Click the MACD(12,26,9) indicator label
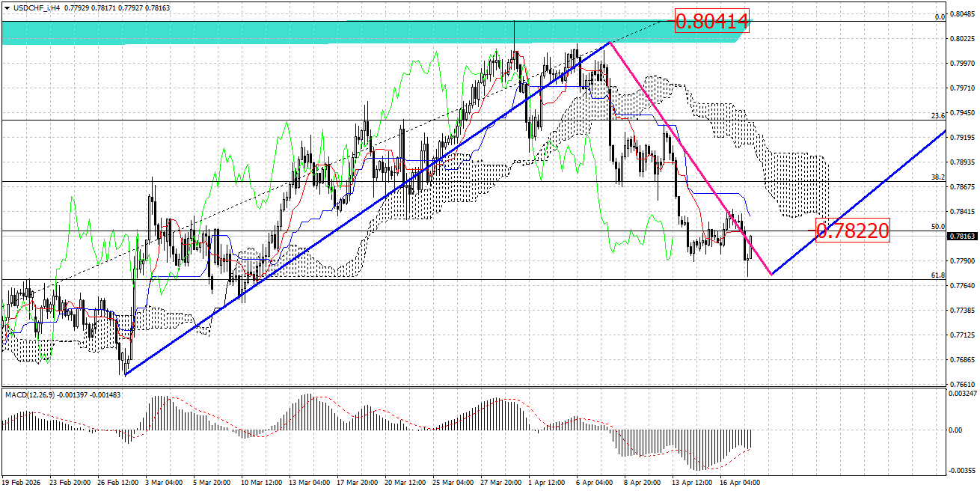980x491 pixels. click(x=31, y=394)
